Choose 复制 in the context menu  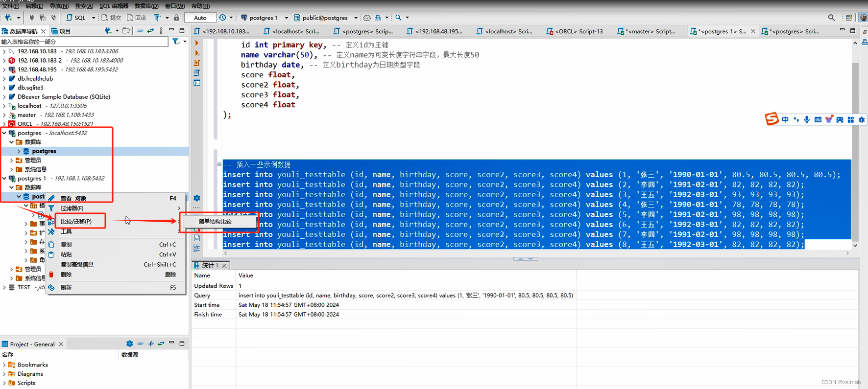pyautogui.click(x=116, y=245)
